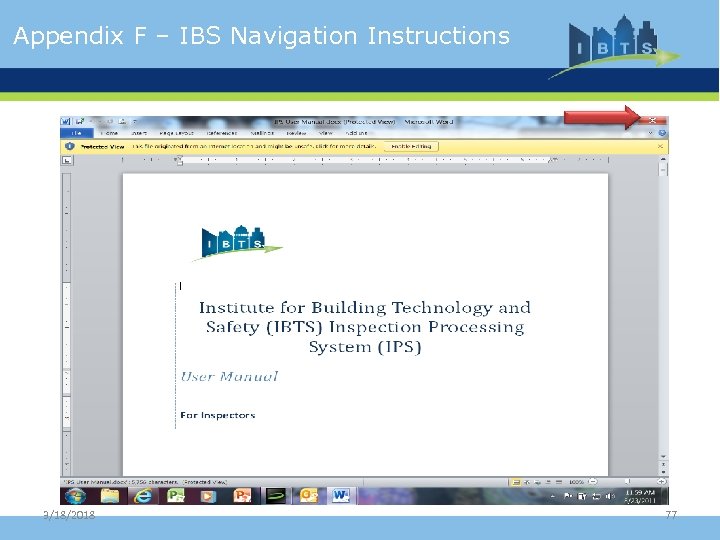Click the Enable Editing button
The width and height of the screenshot is (720, 540).
pos(411,146)
